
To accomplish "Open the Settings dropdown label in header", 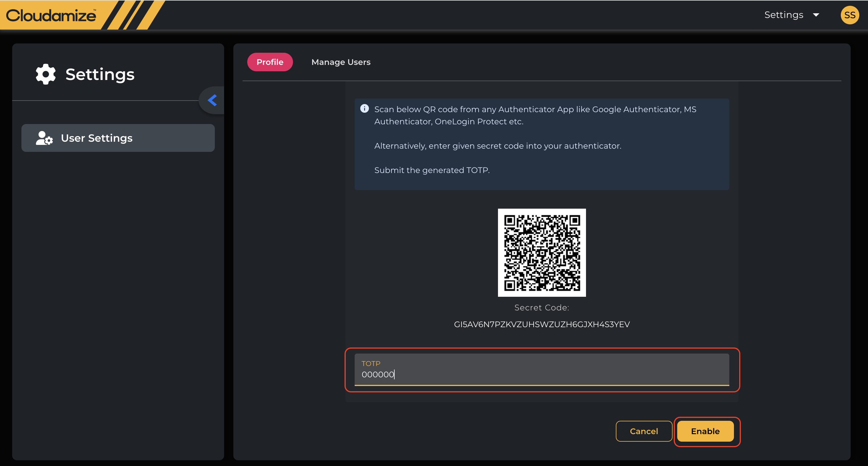I will [783, 15].
